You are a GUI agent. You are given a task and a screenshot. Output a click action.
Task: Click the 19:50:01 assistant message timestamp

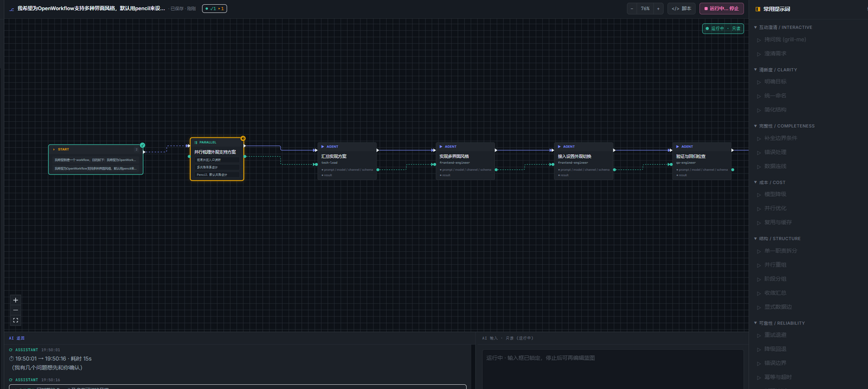[x=51, y=350]
